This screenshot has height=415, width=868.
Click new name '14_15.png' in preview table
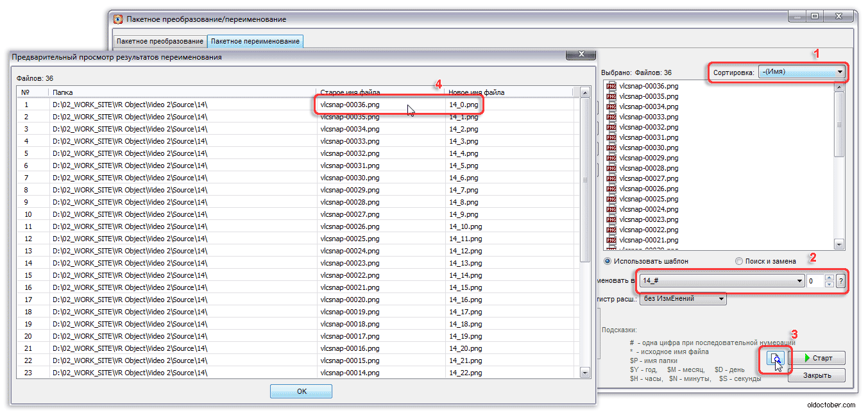click(x=465, y=287)
